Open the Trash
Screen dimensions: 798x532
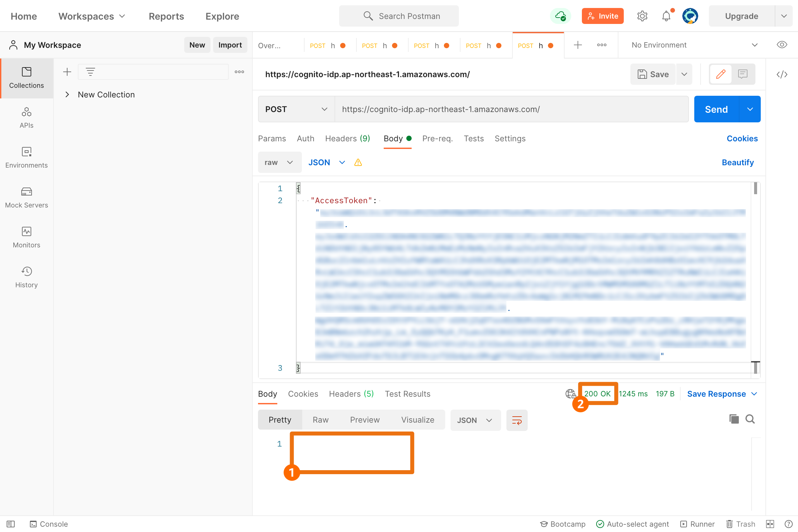pos(741,524)
